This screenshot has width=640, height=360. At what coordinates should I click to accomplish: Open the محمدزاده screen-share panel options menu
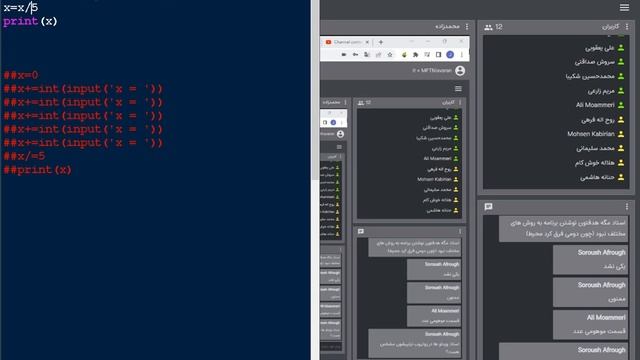467,27
